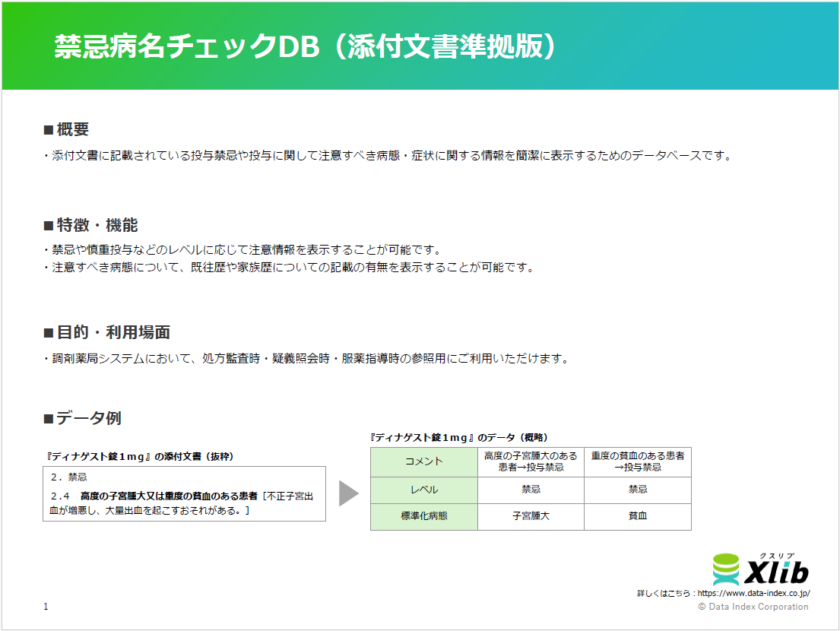Viewport: 840px width, 631px height.
Task: Open the https://www.data-index.co.jp/ link
Action: pos(754,593)
